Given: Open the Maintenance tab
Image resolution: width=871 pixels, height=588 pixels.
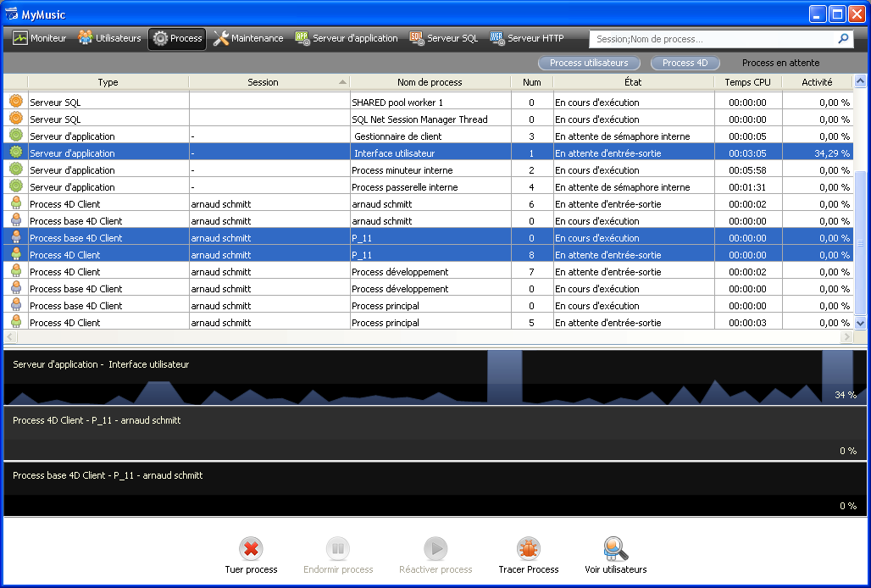Looking at the screenshot, I should pos(247,38).
